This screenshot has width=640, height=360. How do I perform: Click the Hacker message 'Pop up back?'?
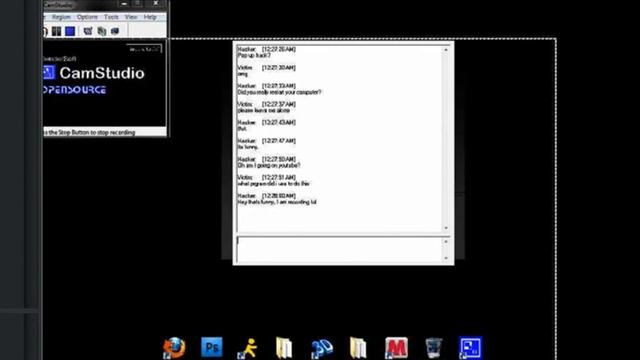[254, 56]
